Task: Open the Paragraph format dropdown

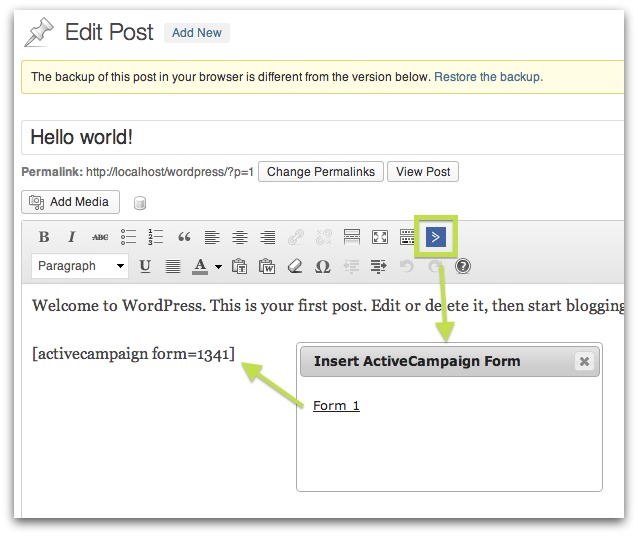Action: (80, 266)
